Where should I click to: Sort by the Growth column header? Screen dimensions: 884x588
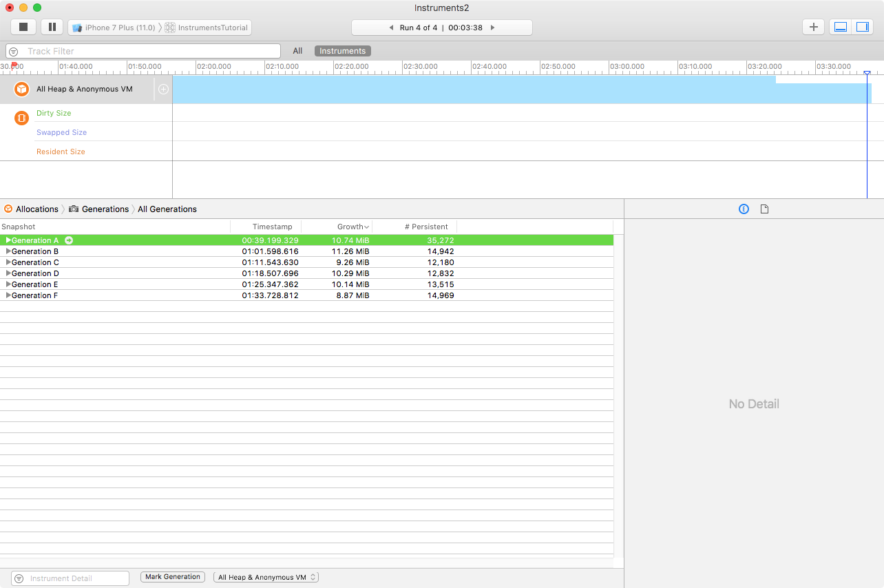coord(337,227)
